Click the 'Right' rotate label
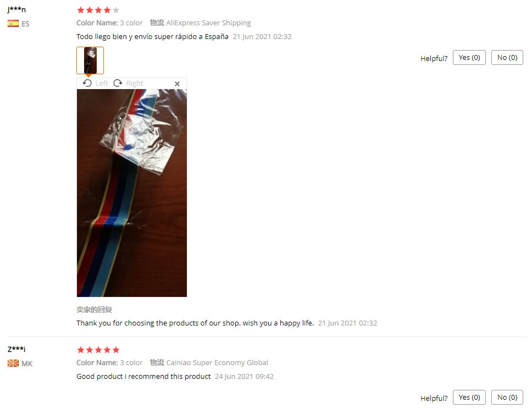This screenshot has width=532, height=408. point(135,83)
